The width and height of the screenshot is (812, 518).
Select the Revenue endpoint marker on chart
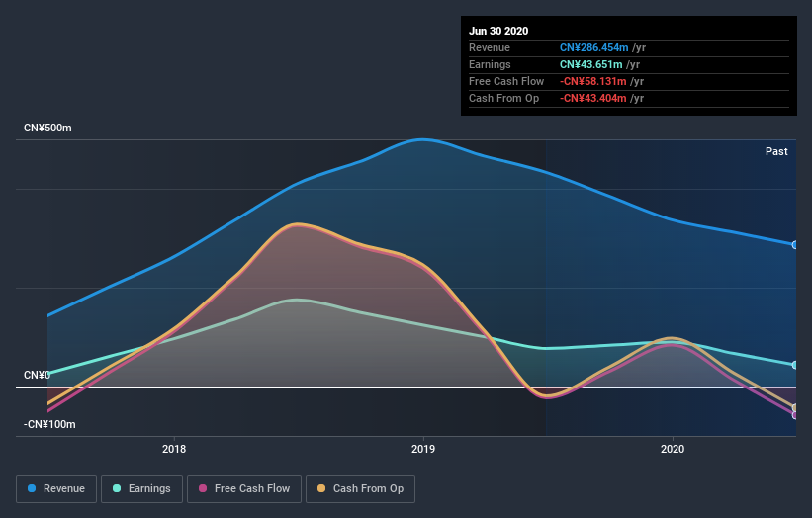(x=795, y=245)
